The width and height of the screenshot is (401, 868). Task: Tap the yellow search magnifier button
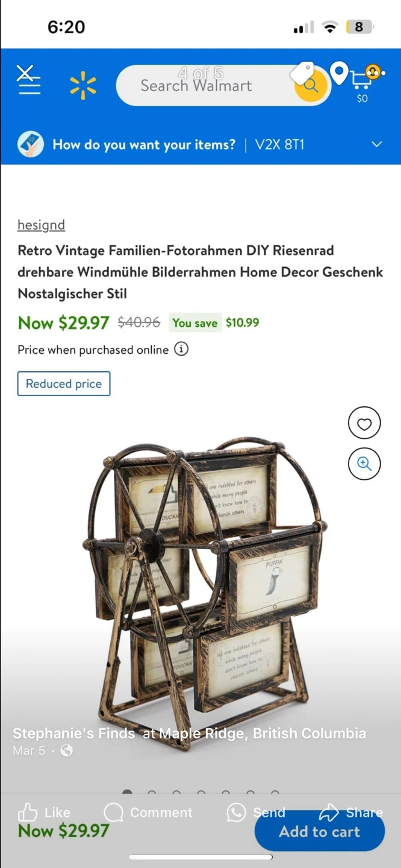pyautogui.click(x=311, y=86)
